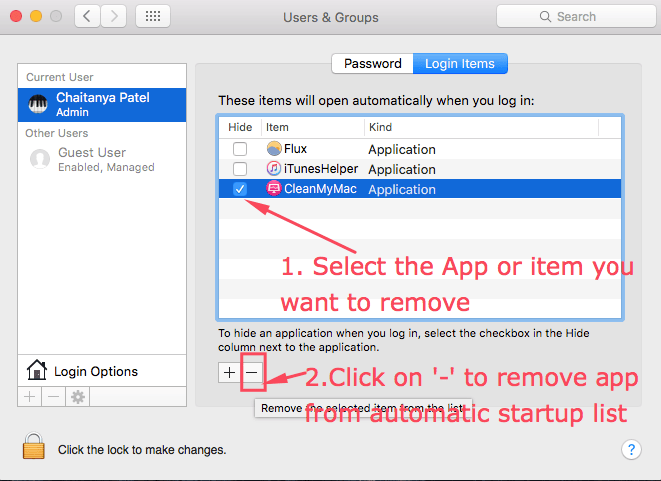The width and height of the screenshot is (661, 481).
Task: Select the iTunesHelper row name
Action: point(321,169)
